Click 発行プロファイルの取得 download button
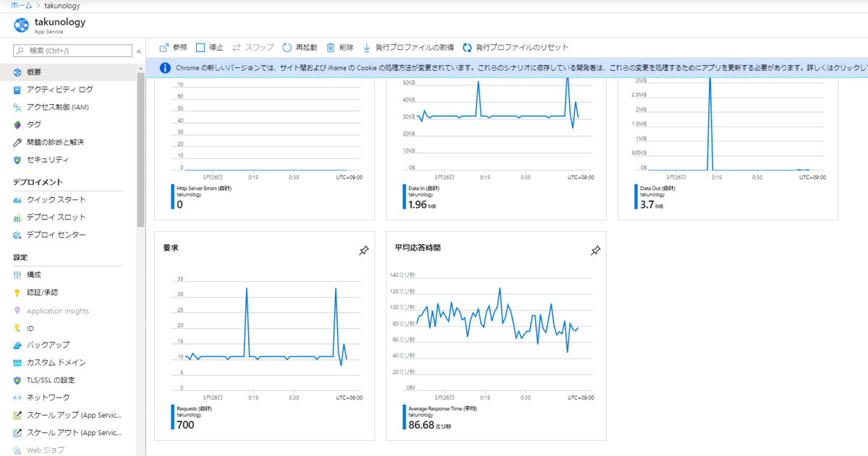Screen dimensions: 868x456 (x=408, y=47)
